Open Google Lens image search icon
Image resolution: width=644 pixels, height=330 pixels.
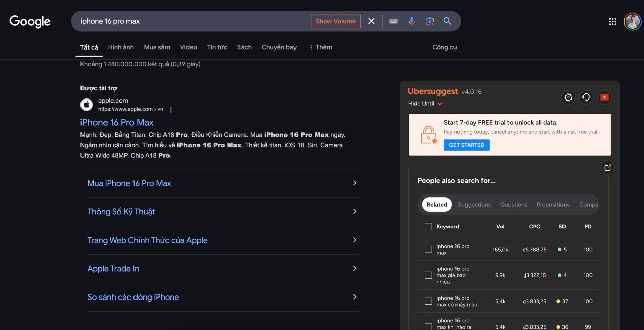pos(429,21)
